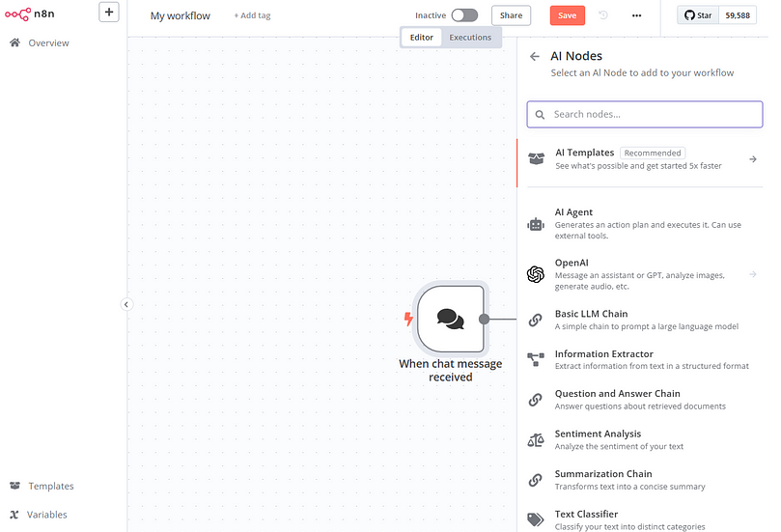Click the GitHub Star button
This screenshot has width=781, height=532.
pyautogui.click(x=698, y=15)
